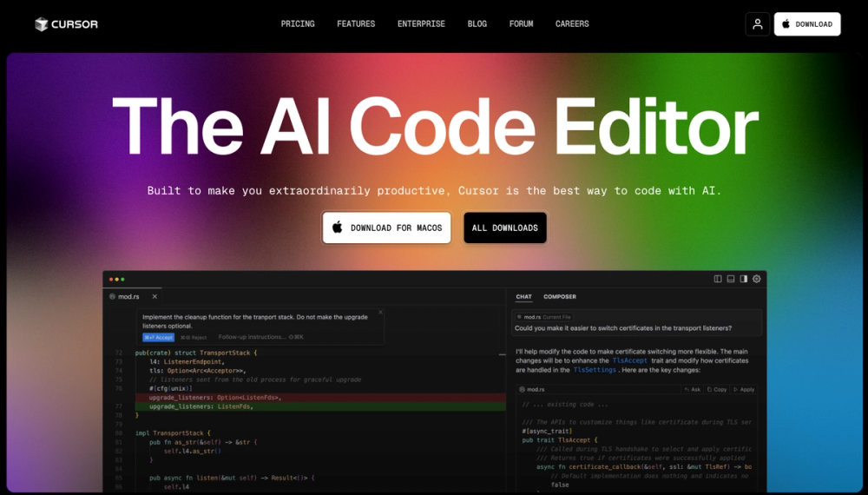
Task: Click the mod.rs Current File chip
Action: pyautogui.click(x=544, y=317)
